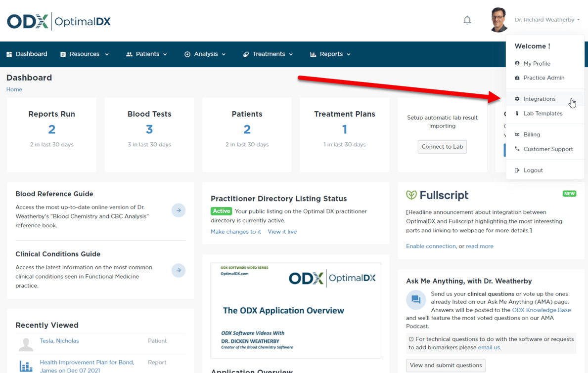Click the View it live link
Image resolution: width=588 pixels, height=373 pixels.
[x=282, y=232]
